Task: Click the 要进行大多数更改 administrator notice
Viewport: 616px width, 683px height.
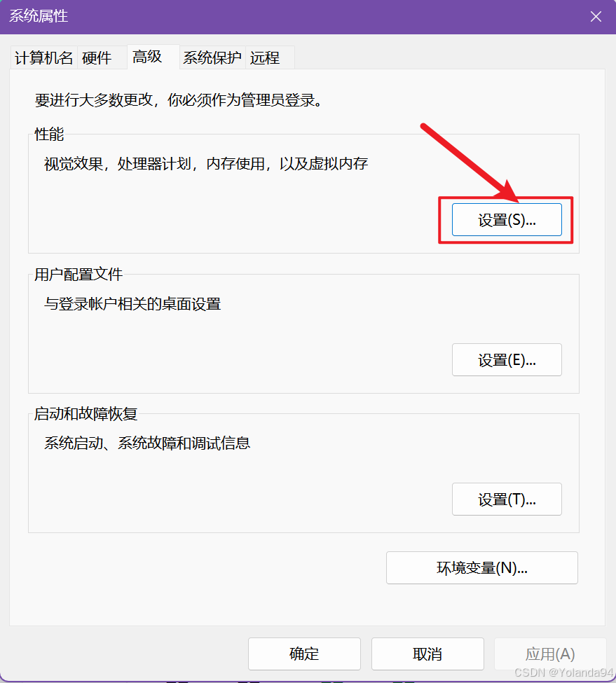Action: tap(179, 100)
